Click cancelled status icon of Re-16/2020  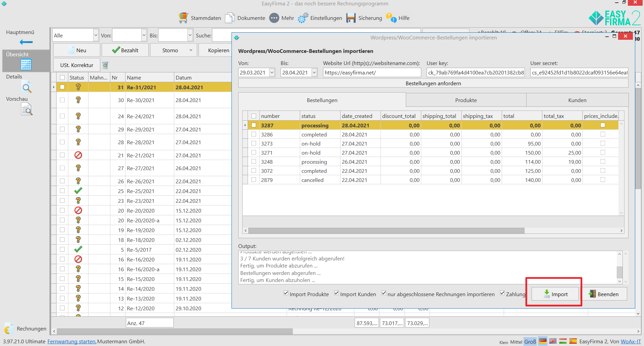(78, 259)
